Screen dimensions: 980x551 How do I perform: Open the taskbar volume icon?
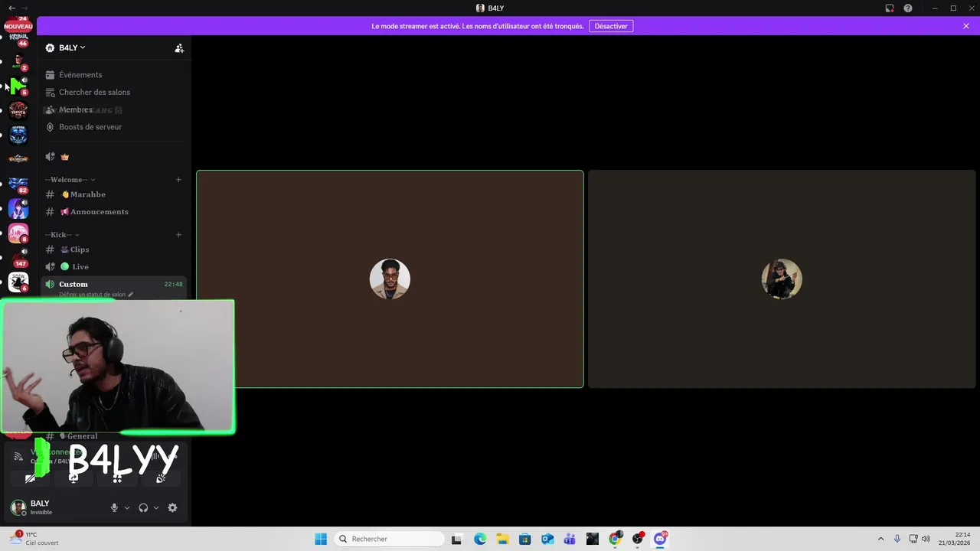click(926, 539)
